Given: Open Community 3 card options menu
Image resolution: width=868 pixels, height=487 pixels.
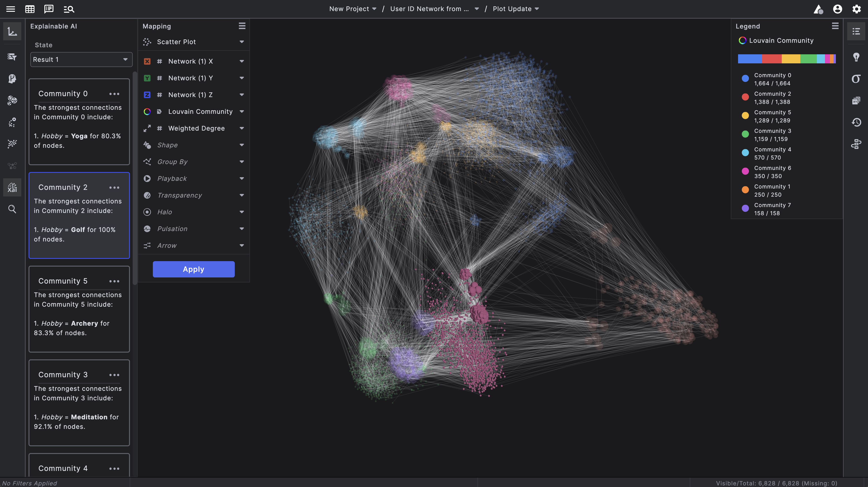Looking at the screenshot, I should (114, 375).
